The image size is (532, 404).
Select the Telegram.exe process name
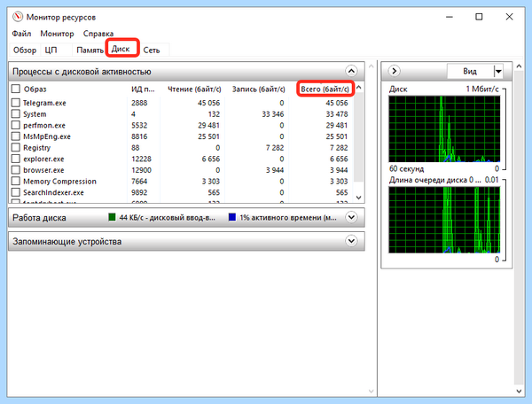(x=44, y=103)
